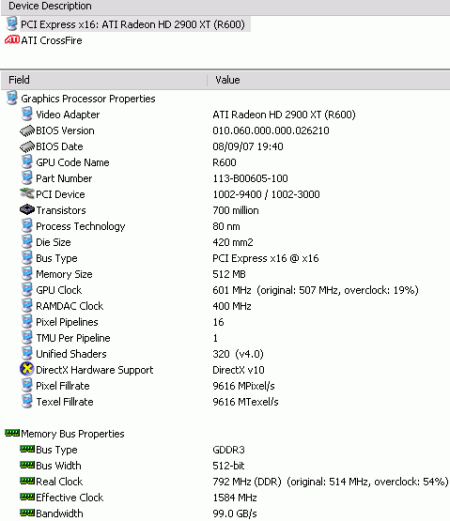Click the Process Technology row icon
The height and width of the screenshot is (521, 450).
click(x=27, y=226)
